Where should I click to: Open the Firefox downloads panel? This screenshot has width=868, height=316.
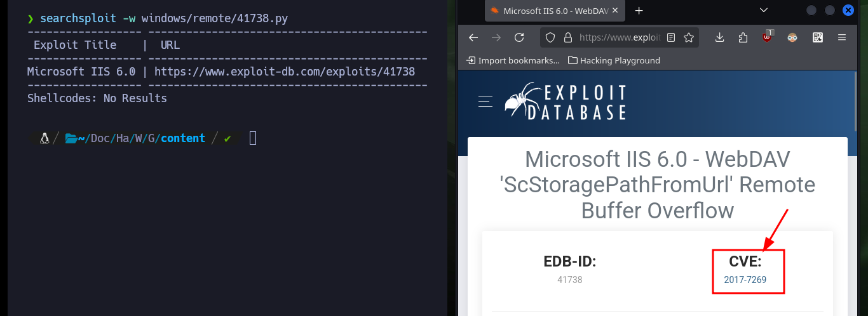click(x=719, y=37)
